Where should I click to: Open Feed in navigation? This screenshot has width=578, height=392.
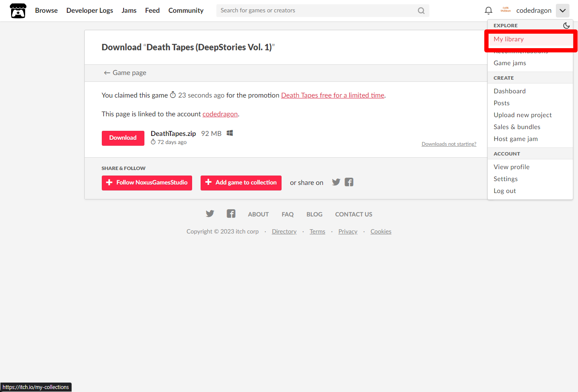pos(152,11)
